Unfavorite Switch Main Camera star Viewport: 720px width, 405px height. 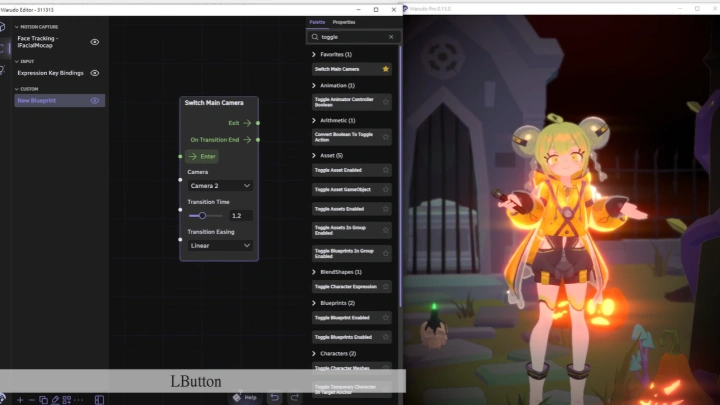(386, 69)
